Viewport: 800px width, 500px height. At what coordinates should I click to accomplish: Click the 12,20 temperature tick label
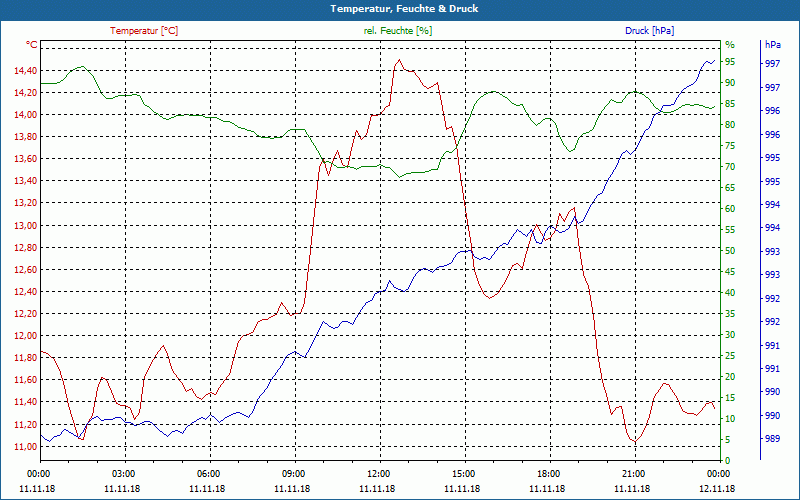[26, 314]
